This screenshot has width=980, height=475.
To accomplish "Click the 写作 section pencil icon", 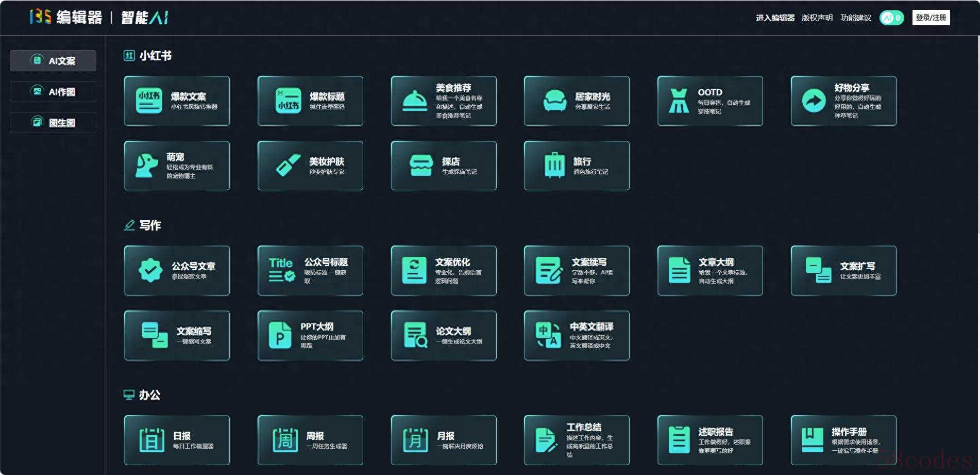I will coord(129,225).
